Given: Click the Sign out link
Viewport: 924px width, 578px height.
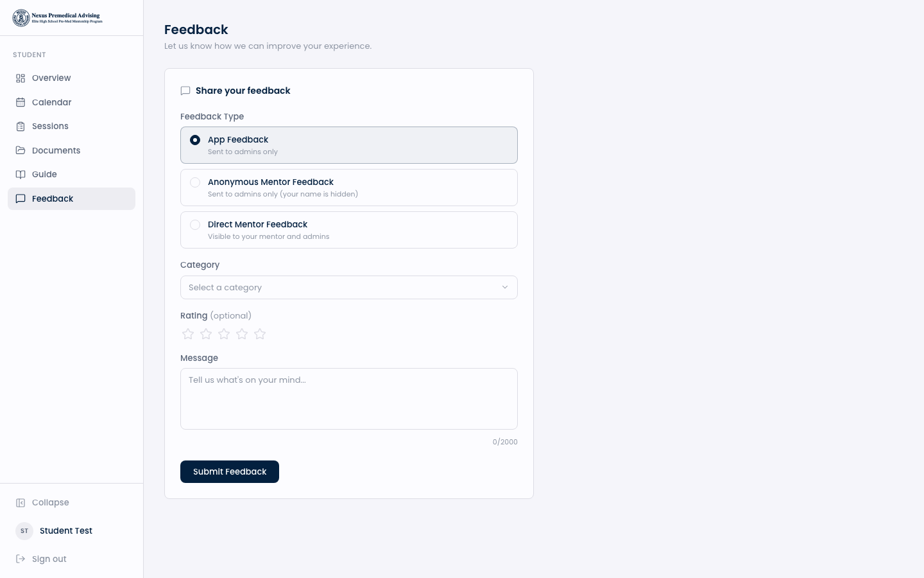Looking at the screenshot, I should [49, 559].
